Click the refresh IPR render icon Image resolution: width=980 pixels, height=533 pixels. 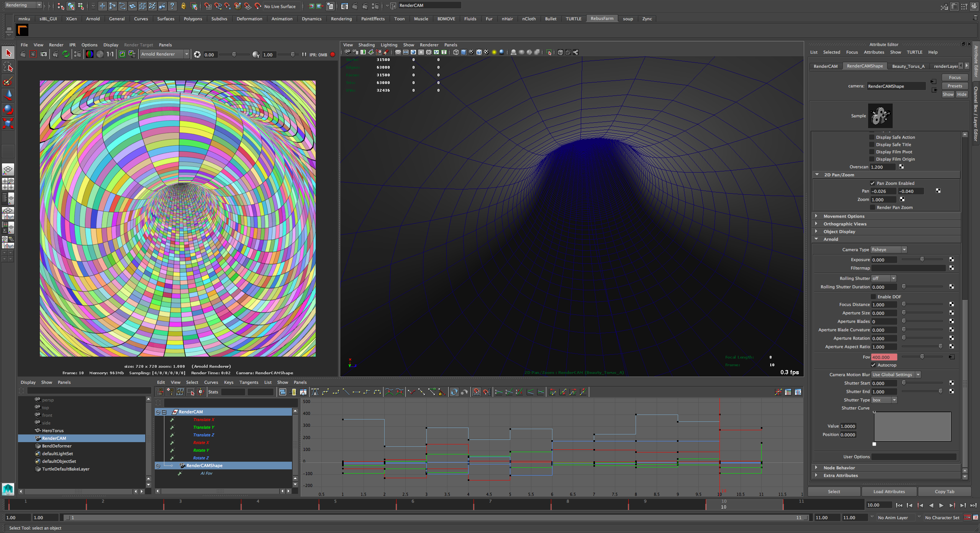(66, 54)
